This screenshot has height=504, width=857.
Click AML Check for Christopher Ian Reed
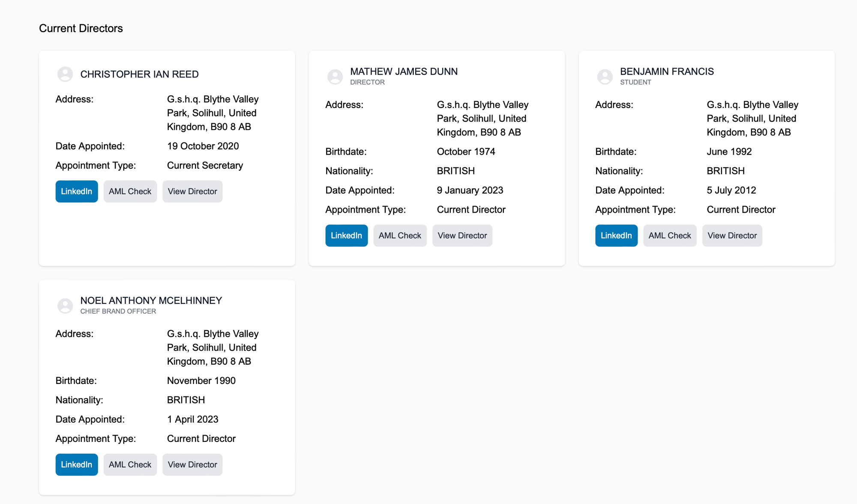[130, 191]
